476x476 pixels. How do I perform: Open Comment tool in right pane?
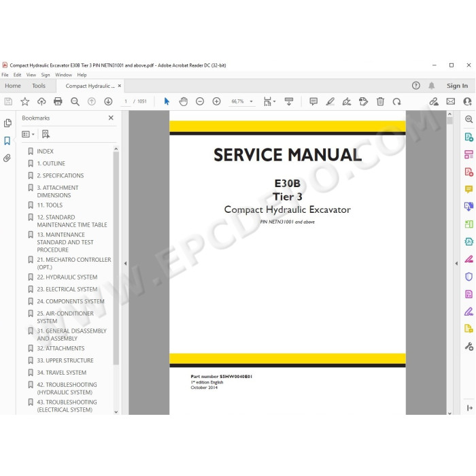coord(469,190)
